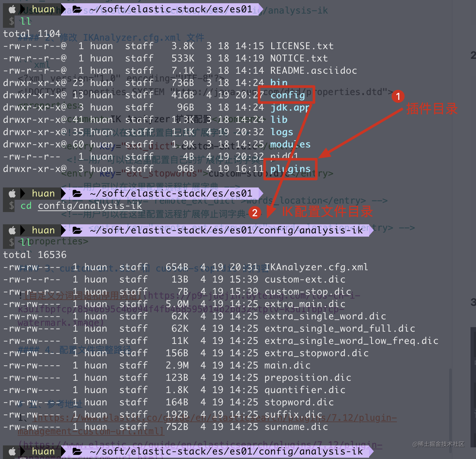This screenshot has height=459, width=476.
Task: Click the bin directory name
Action: 279,83
